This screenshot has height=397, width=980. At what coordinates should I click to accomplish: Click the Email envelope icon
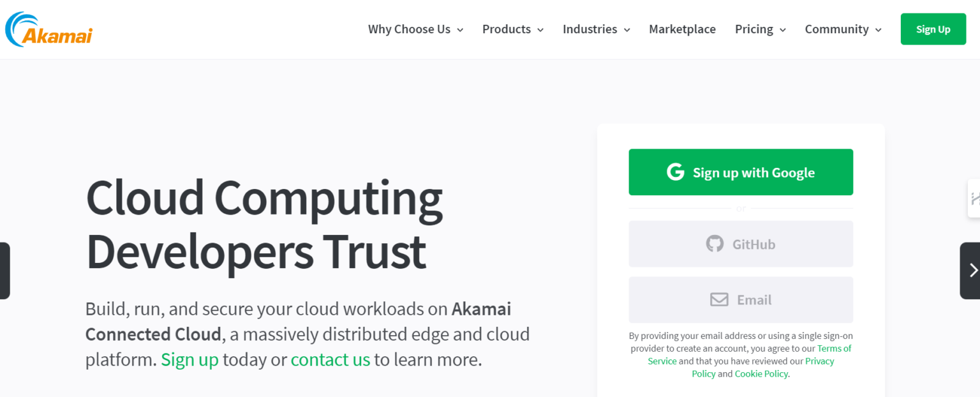pyautogui.click(x=719, y=299)
